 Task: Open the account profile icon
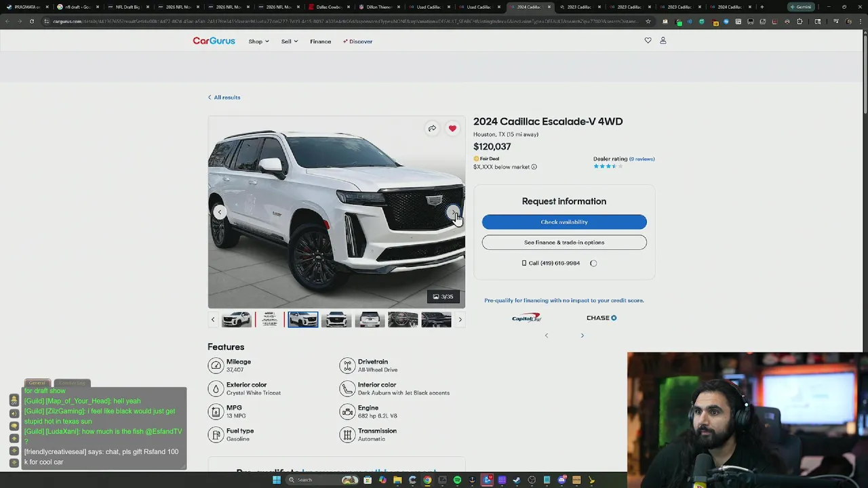pos(663,41)
